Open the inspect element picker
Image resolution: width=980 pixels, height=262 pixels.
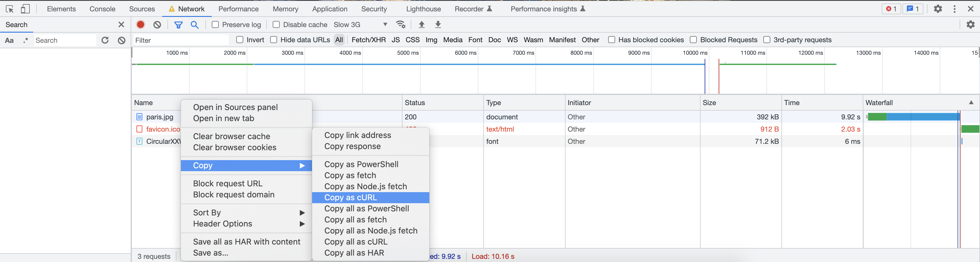10,9
